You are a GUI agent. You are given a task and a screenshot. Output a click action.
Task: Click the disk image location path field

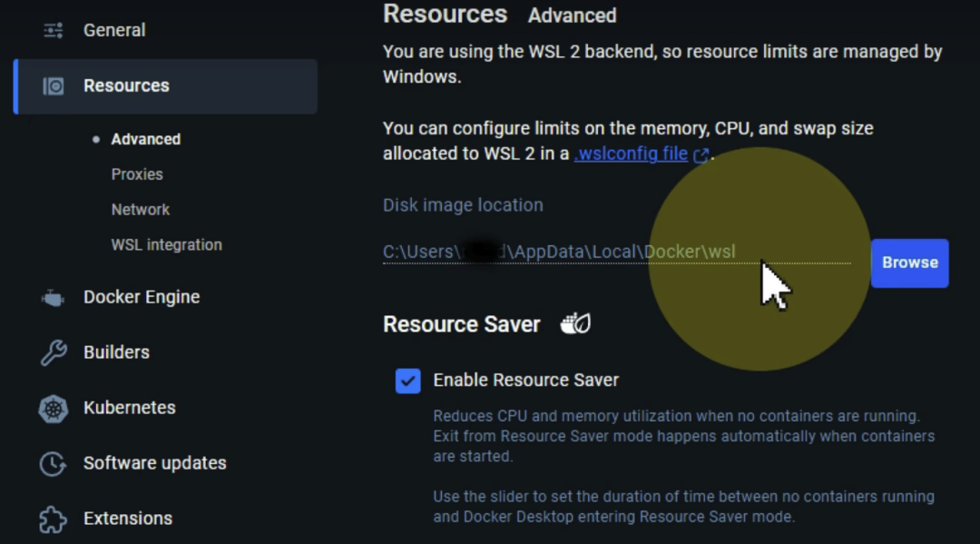[616, 252]
